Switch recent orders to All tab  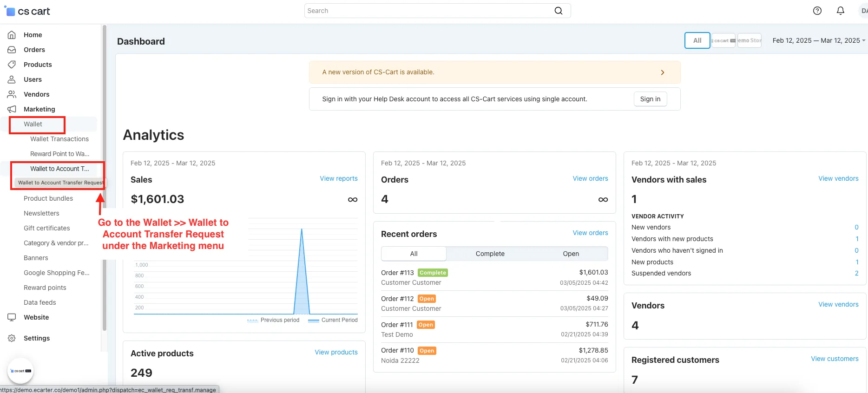pyautogui.click(x=414, y=254)
